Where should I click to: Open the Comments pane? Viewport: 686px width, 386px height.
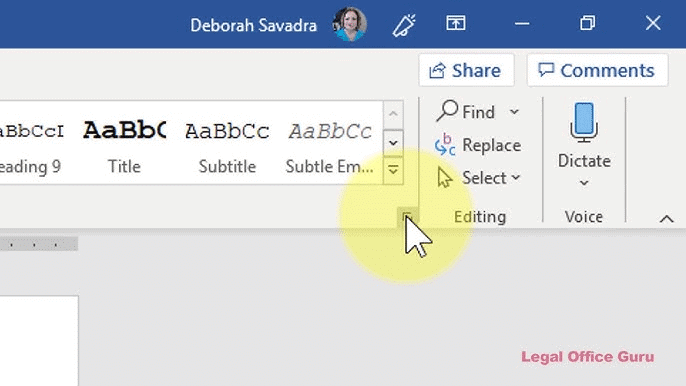click(597, 70)
